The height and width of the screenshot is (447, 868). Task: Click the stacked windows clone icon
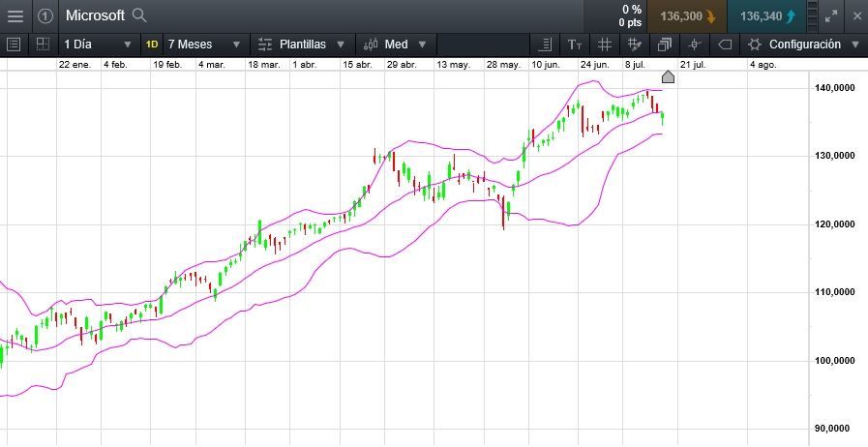point(664,45)
